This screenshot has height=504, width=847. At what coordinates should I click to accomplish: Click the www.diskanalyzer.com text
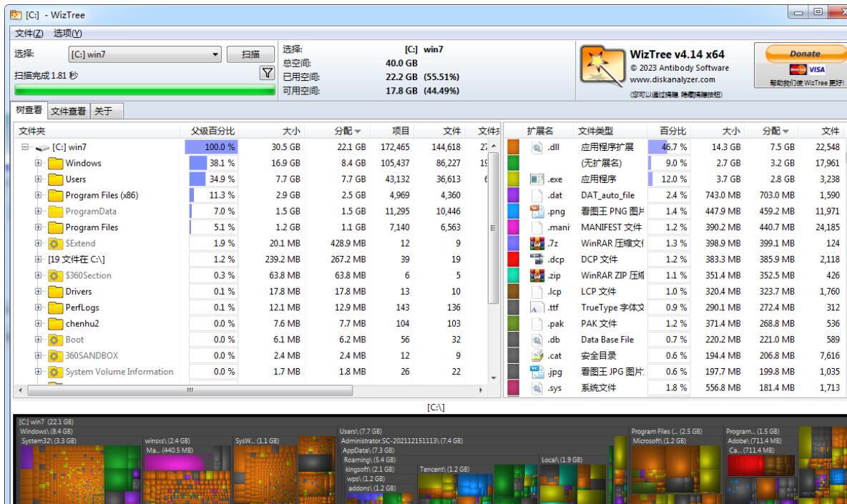pos(672,80)
